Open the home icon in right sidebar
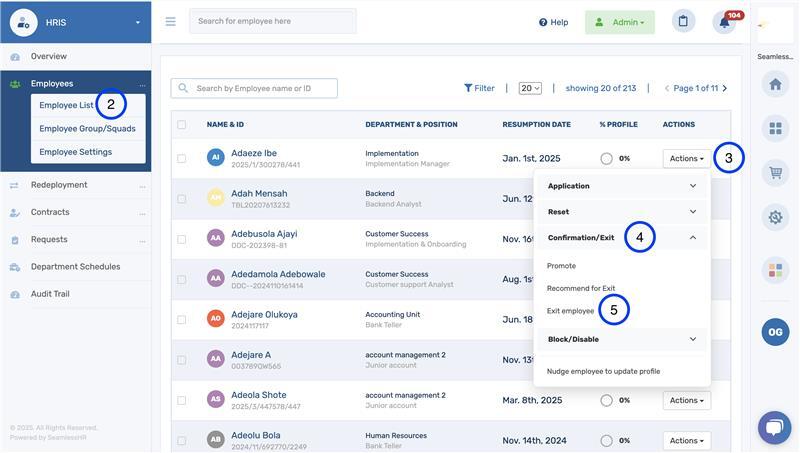 [x=775, y=85]
